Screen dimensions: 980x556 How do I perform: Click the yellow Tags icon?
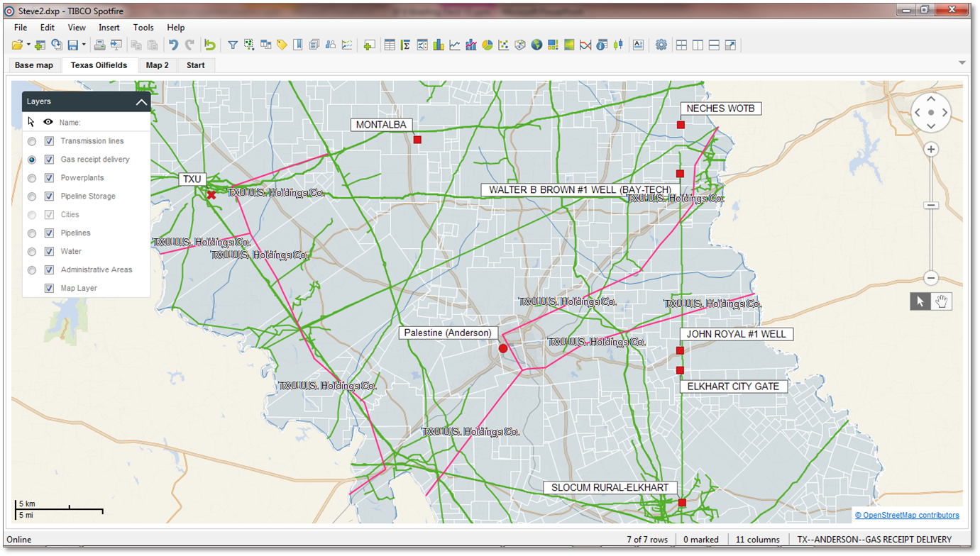tap(282, 45)
